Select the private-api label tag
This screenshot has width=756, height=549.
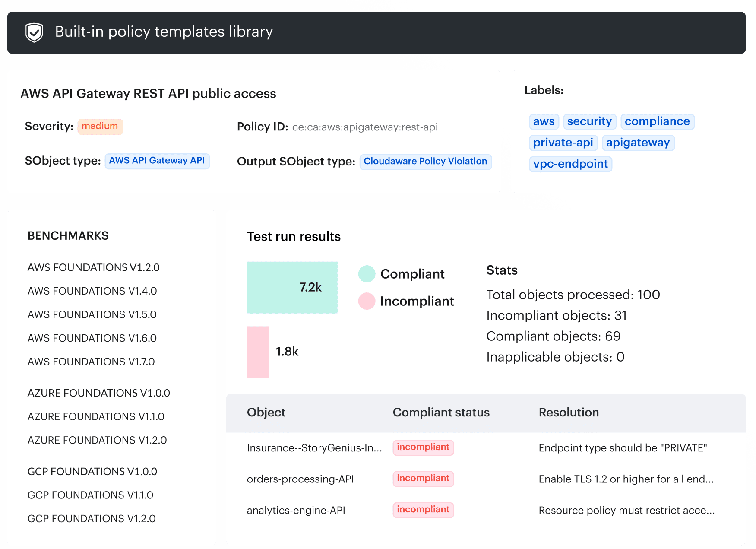[563, 143]
